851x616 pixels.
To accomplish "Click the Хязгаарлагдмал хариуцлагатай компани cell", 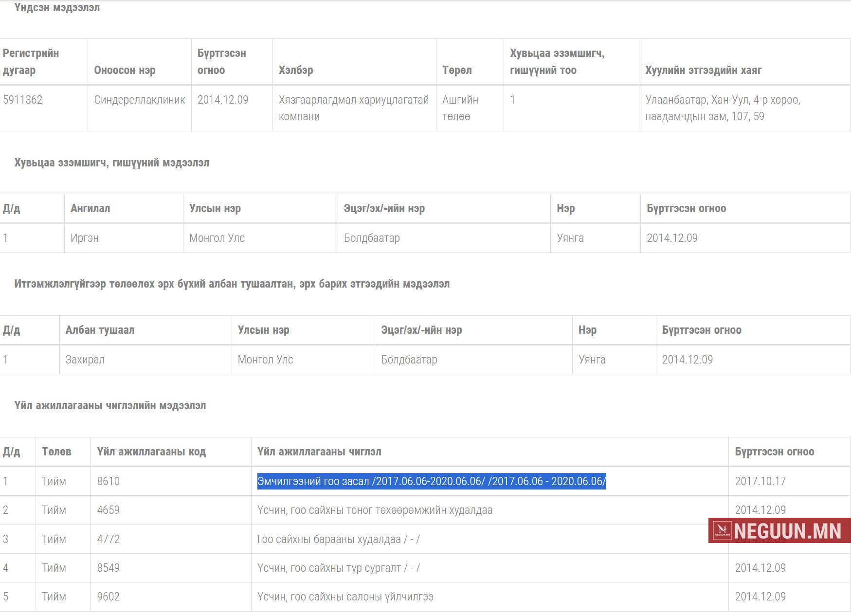I will coord(353,108).
